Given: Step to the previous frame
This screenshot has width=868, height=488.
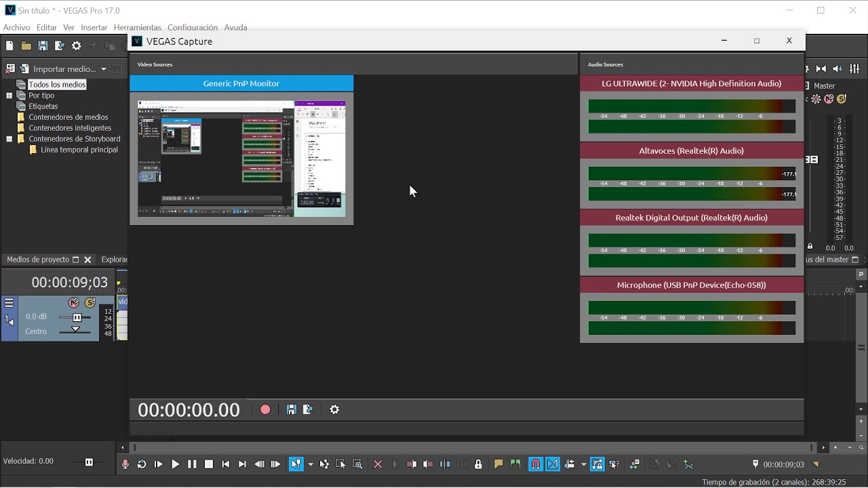Looking at the screenshot, I should (259, 464).
